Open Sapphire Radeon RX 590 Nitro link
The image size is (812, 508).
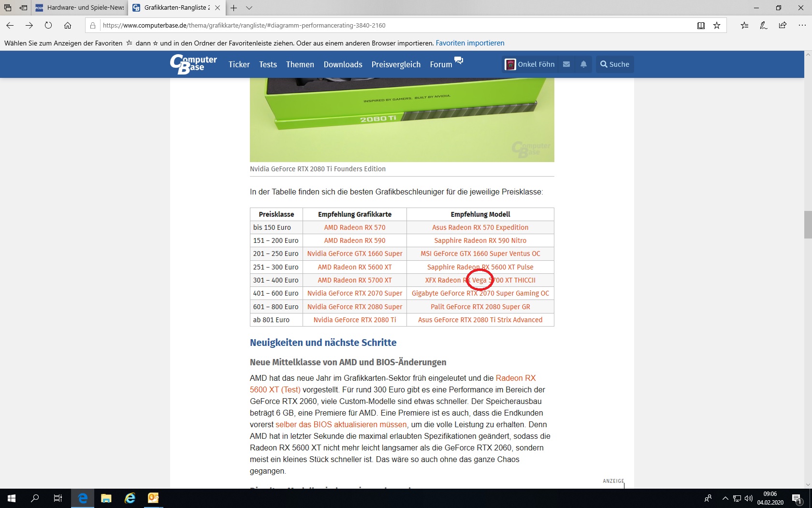click(x=480, y=240)
